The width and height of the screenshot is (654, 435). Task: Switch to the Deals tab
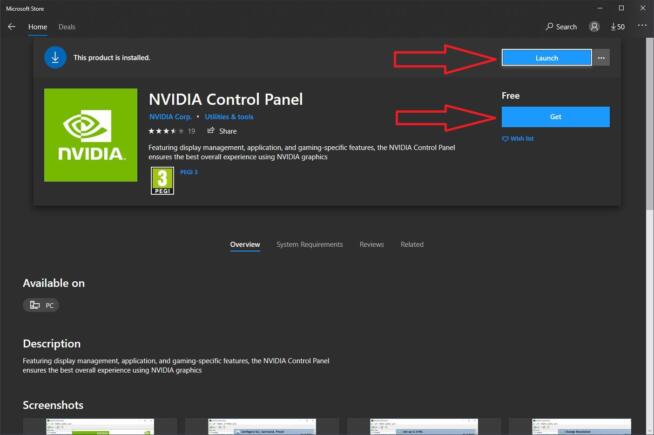(67, 27)
